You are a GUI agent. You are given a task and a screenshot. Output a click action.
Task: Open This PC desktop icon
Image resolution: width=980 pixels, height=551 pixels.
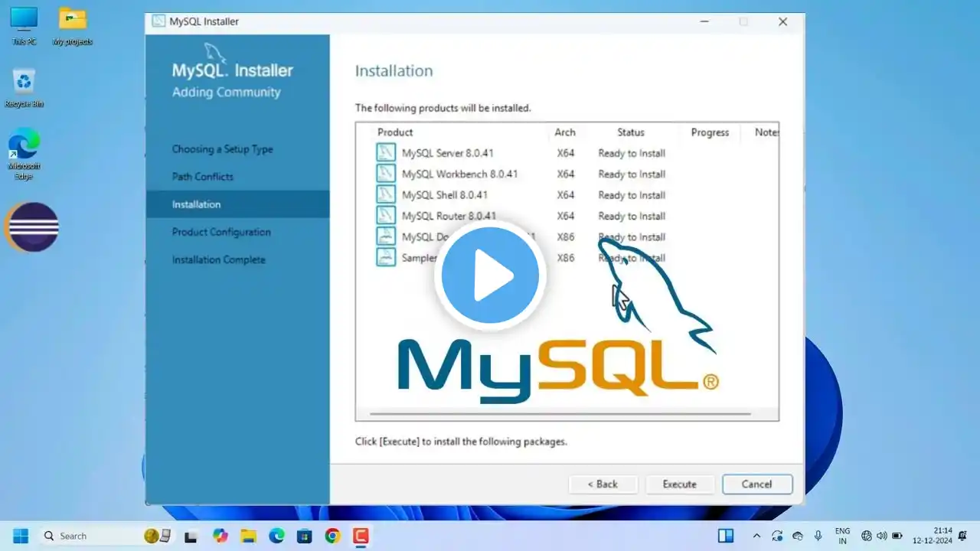24,26
